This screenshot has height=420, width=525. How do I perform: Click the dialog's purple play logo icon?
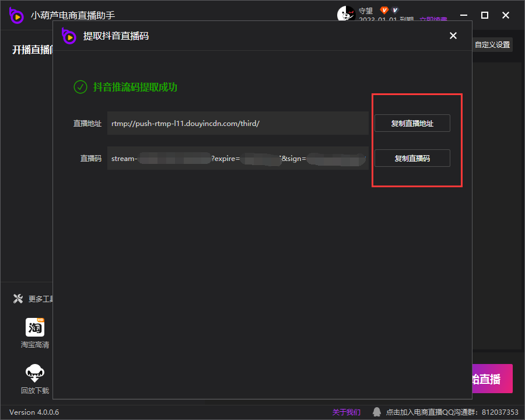[x=69, y=36]
